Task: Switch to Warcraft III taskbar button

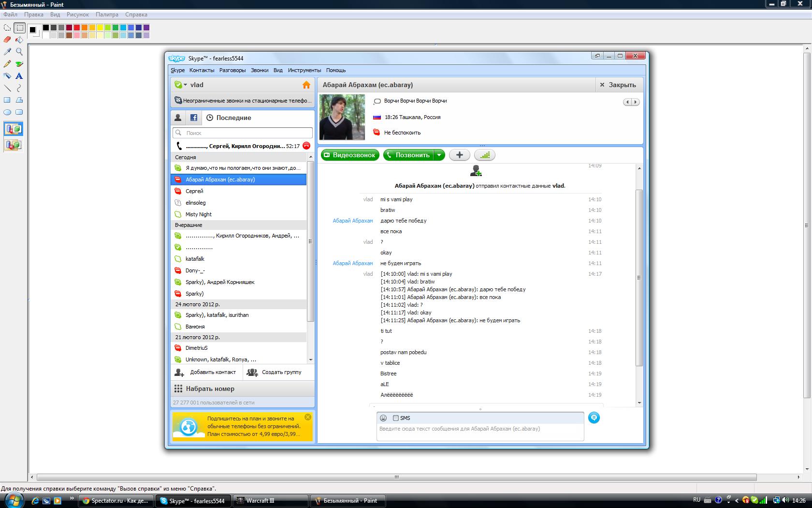Action: point(270,501)
